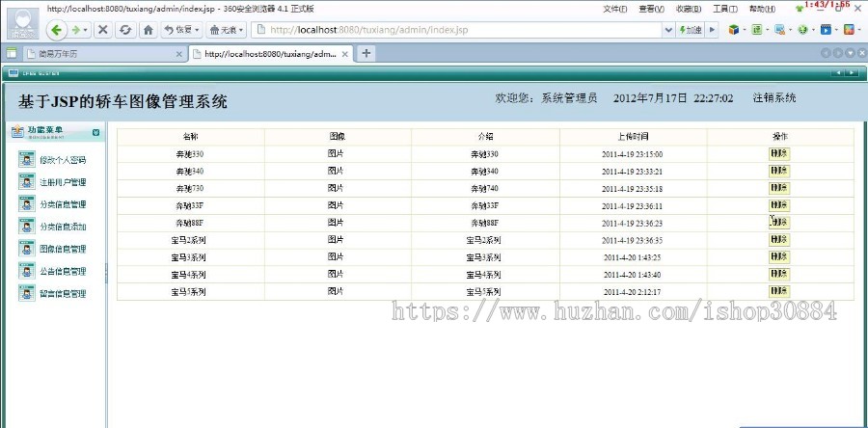Open the 查看(V) menu

pos(651,9)
